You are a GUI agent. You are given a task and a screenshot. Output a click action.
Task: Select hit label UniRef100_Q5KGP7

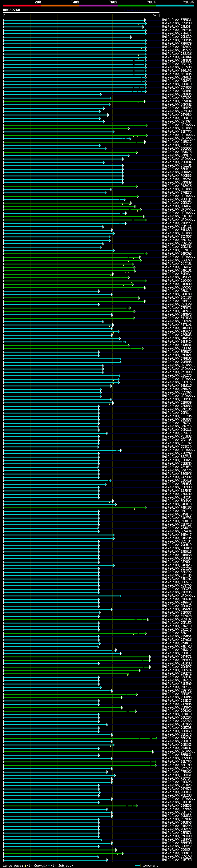click(x=177, y=389)
